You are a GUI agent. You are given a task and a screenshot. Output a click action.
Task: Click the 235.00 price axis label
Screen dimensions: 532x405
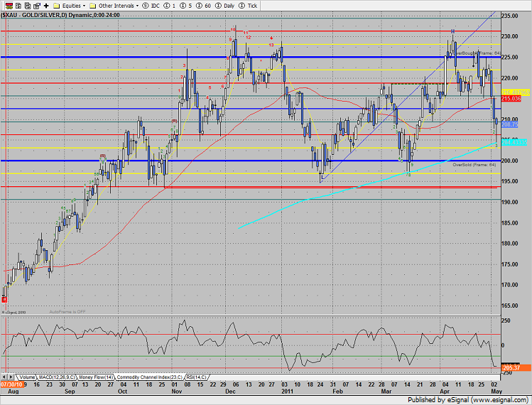pyautogui.click(x=510, y=16)
